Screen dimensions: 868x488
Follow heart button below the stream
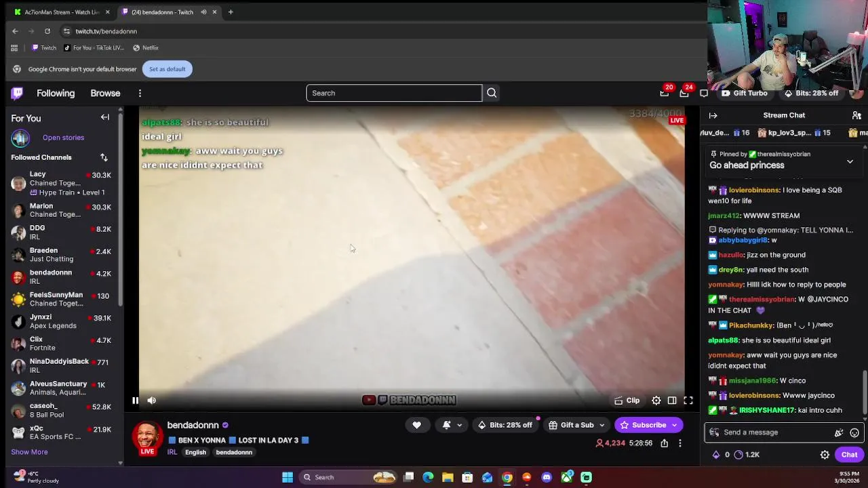(416, 425)
